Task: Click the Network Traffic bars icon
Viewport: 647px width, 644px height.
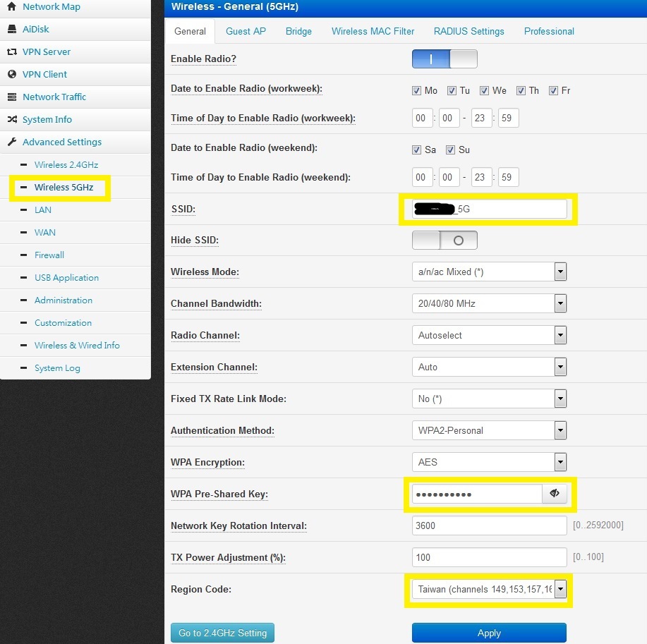Action: click(12, 97)
